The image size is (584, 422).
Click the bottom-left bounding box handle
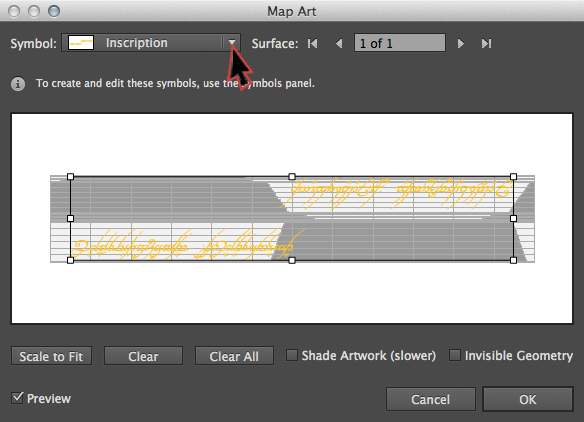[70, 260]
